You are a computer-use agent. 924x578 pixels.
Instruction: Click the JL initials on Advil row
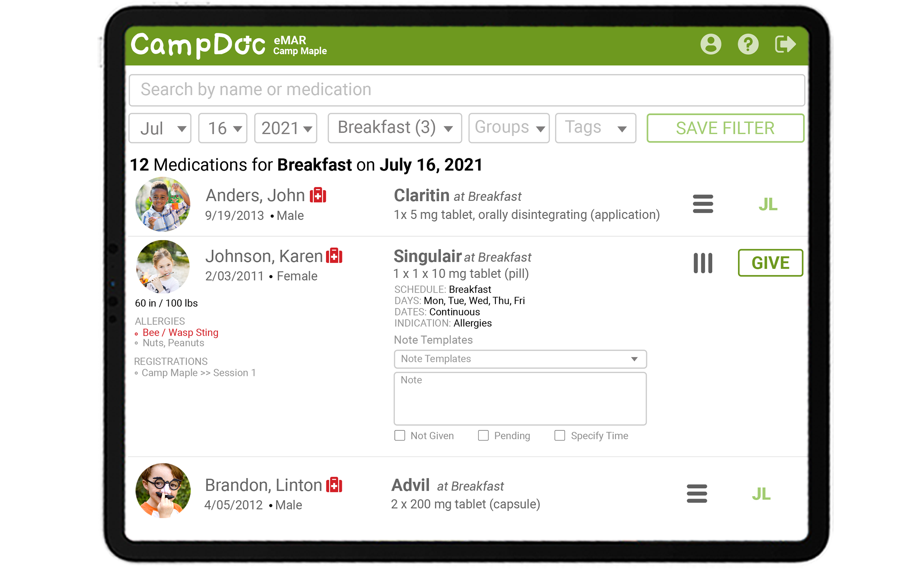point(761,494)
